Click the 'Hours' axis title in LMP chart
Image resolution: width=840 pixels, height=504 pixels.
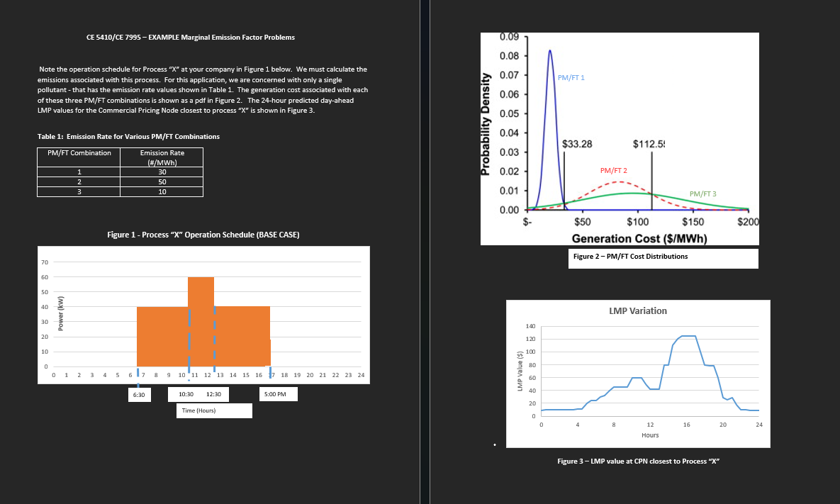pos(650,435)
